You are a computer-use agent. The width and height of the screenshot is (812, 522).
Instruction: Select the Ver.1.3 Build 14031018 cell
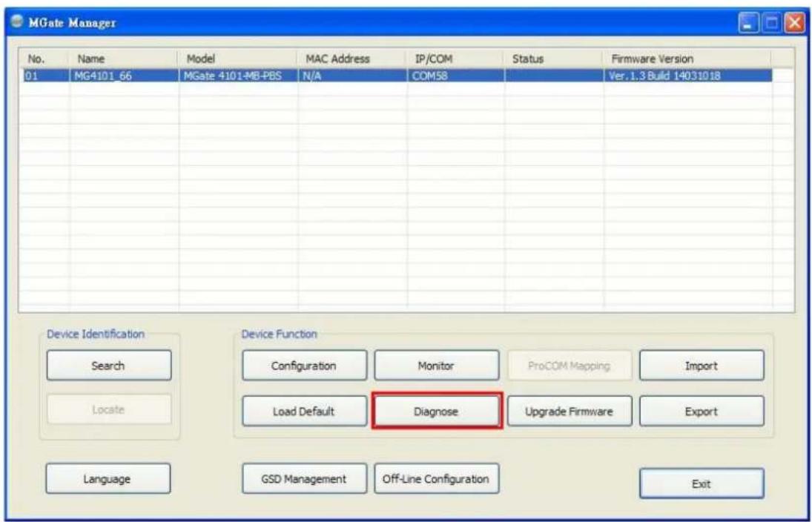pyautogui.click(x=687, y=76)
